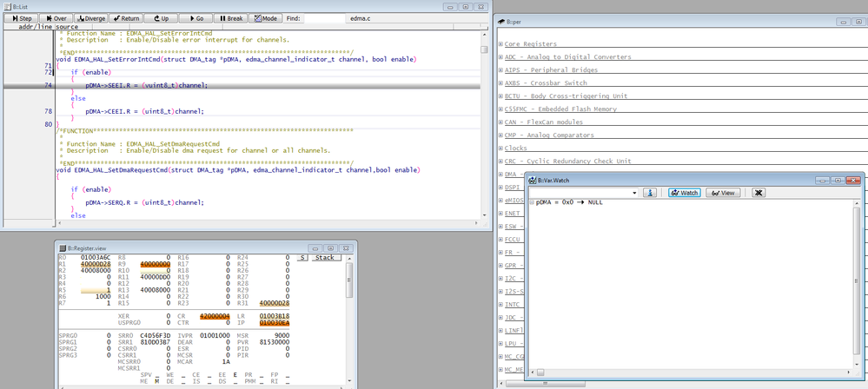
Task: Expand CAN - FlexCan modules
Action: pyautogui.click(x=500, y=122)
